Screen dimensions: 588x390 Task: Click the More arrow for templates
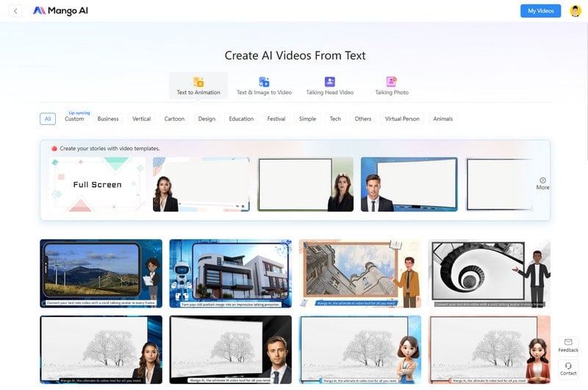pos(542,183)
